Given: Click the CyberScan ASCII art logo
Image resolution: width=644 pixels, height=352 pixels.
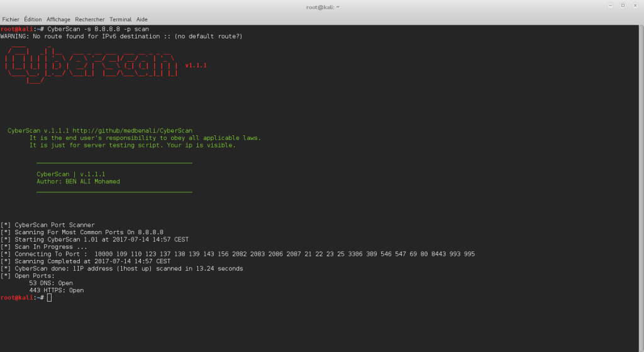Looking at the screenshot, I should 91,65.
